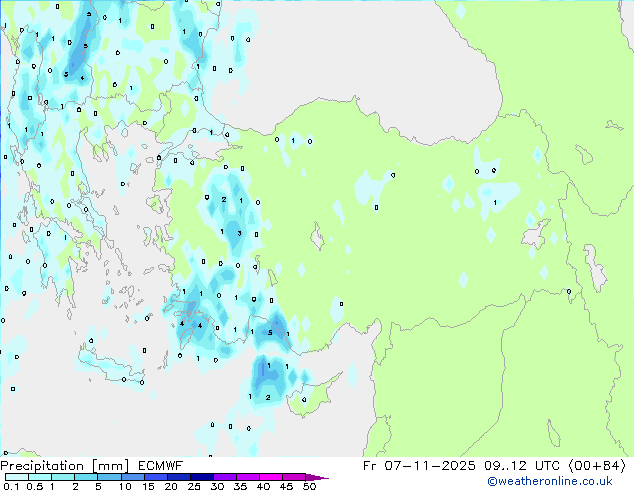The width and height of the screenshot is (634, 490).
Task: Click the '(00+84)' forecast offset text
Action: coord(597,466)
